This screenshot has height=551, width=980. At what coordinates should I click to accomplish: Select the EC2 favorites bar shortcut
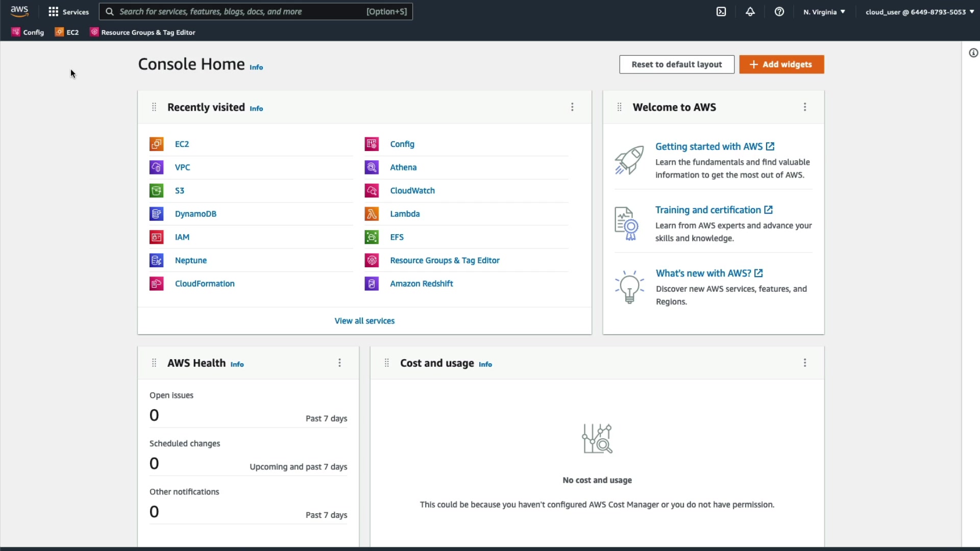click(x=67, y=32)
